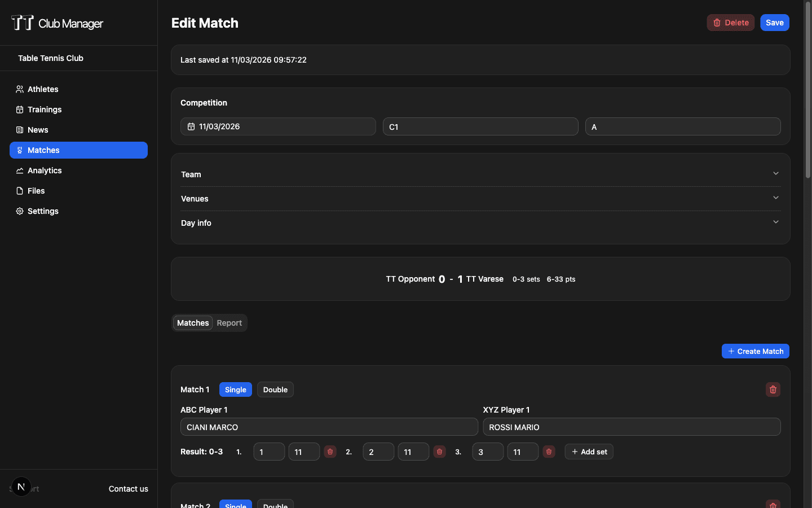Click the Settings gear icon
812x508 pixels.
coord(19,211)
